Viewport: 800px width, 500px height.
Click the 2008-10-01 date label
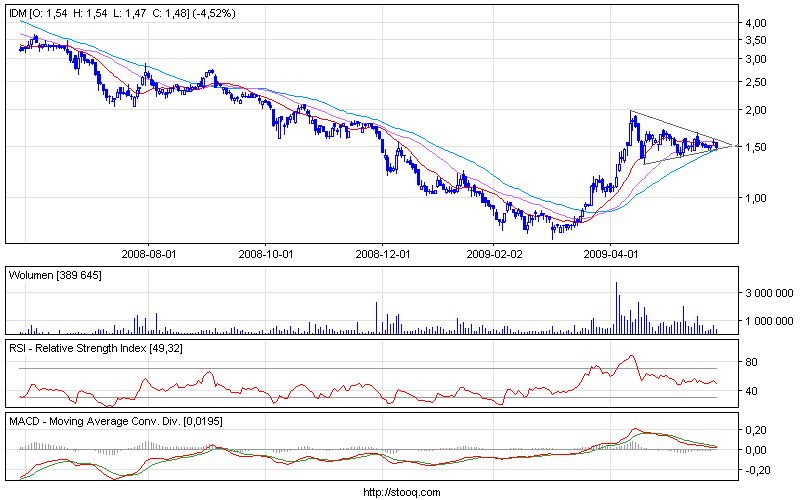coord(266,254)
